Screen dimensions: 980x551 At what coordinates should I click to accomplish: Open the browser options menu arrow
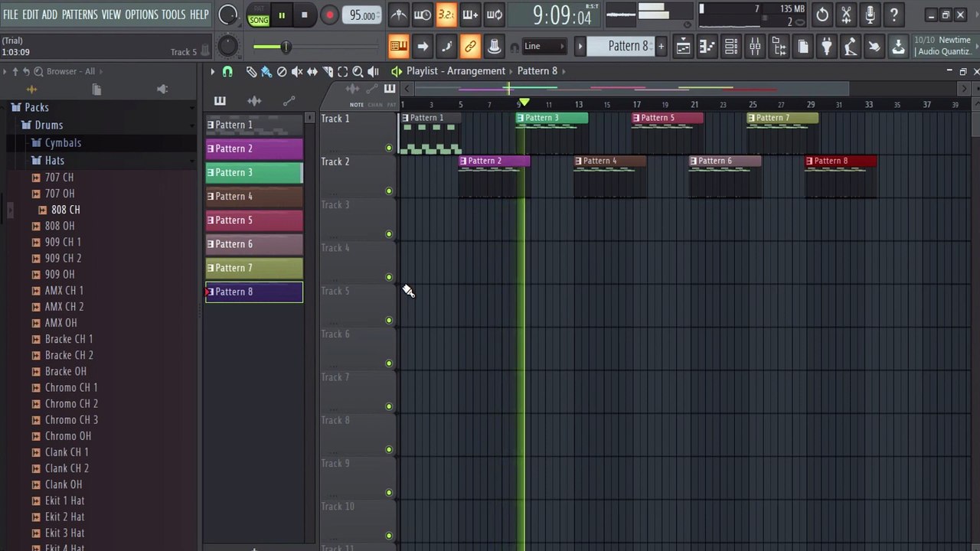(5, 71)
